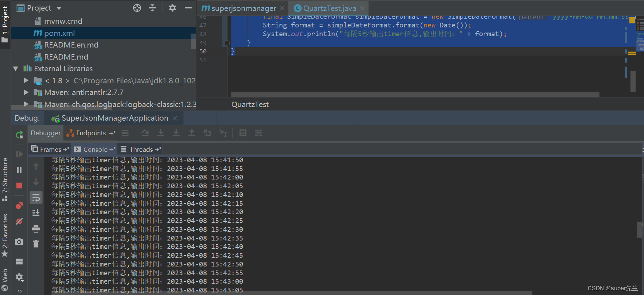644x295 pixels.
Task: Click the print console icon
Action: pos(36,229)
